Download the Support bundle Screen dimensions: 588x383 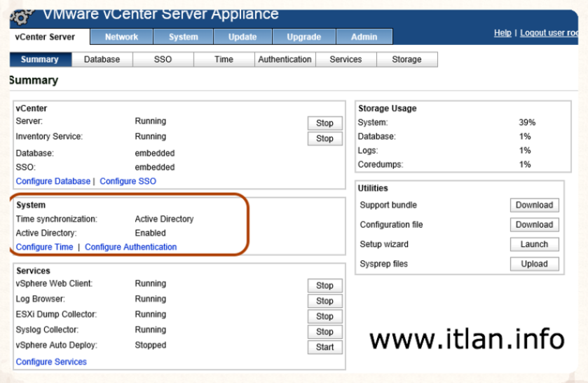point(534,206)
